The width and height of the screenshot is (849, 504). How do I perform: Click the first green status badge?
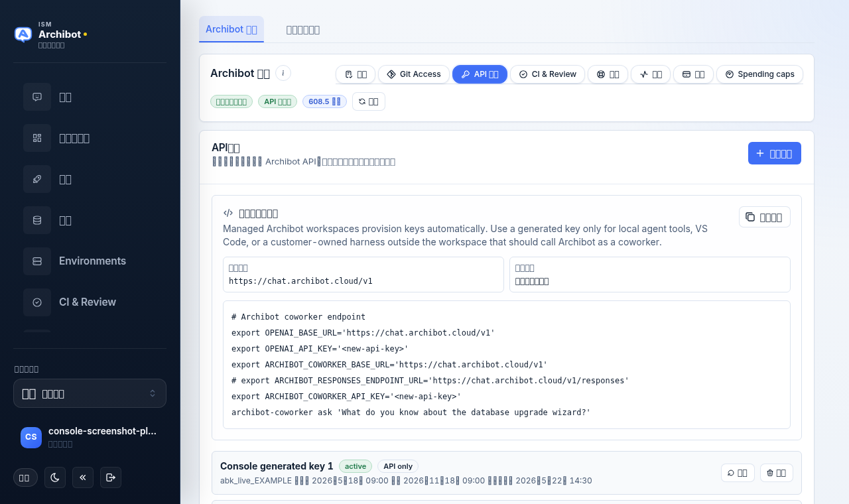click(x=231, y=101)
